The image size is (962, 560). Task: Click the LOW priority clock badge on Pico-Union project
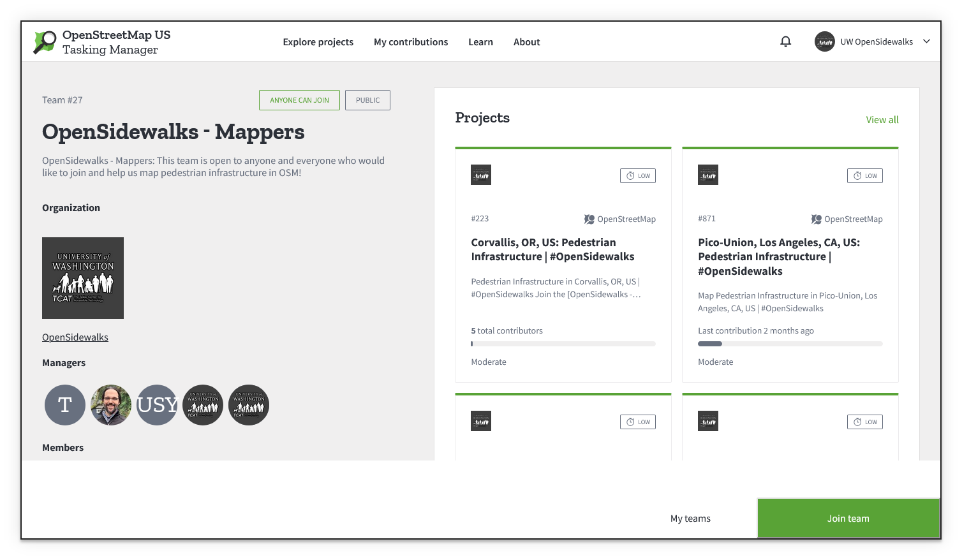pyautogui.click(x=864, y=175)
